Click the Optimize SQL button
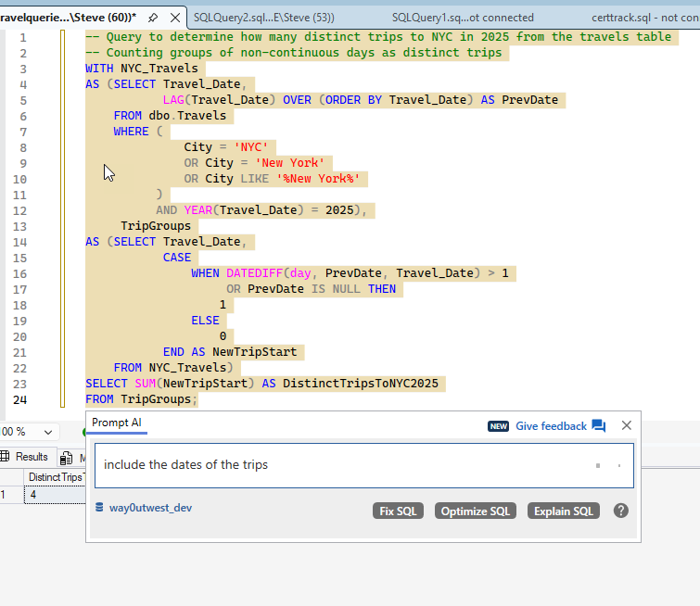This screenshot has width=700, height=606. [477, 511]
